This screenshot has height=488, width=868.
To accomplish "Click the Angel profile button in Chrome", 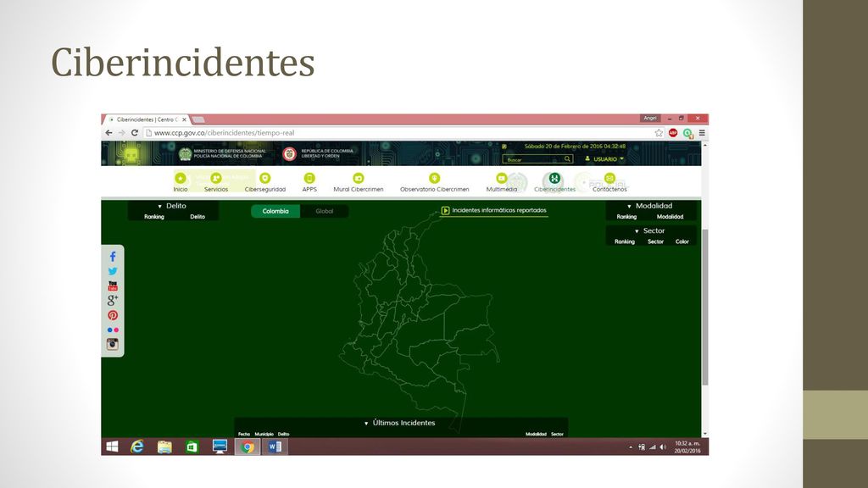I will coord(650,118).
